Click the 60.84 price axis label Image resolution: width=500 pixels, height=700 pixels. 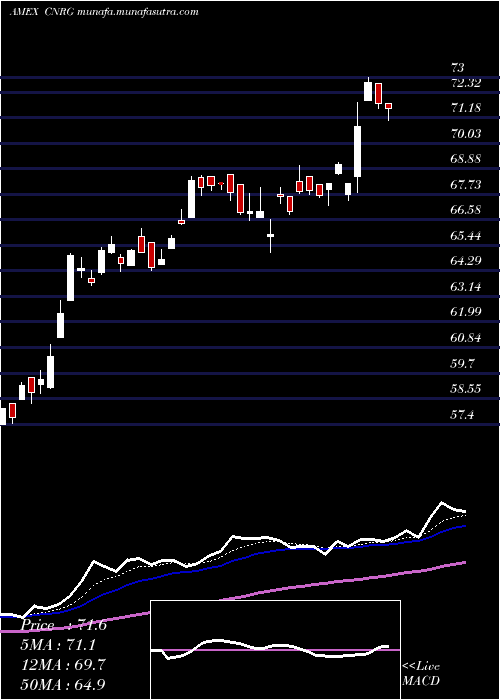(x=466, y=338)
